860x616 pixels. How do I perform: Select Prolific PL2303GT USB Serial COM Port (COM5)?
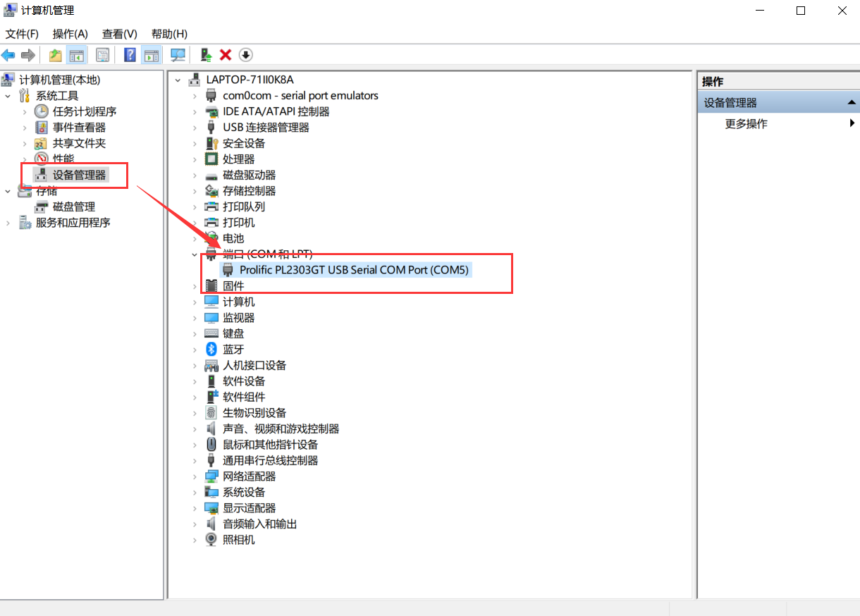click(354, 269)
